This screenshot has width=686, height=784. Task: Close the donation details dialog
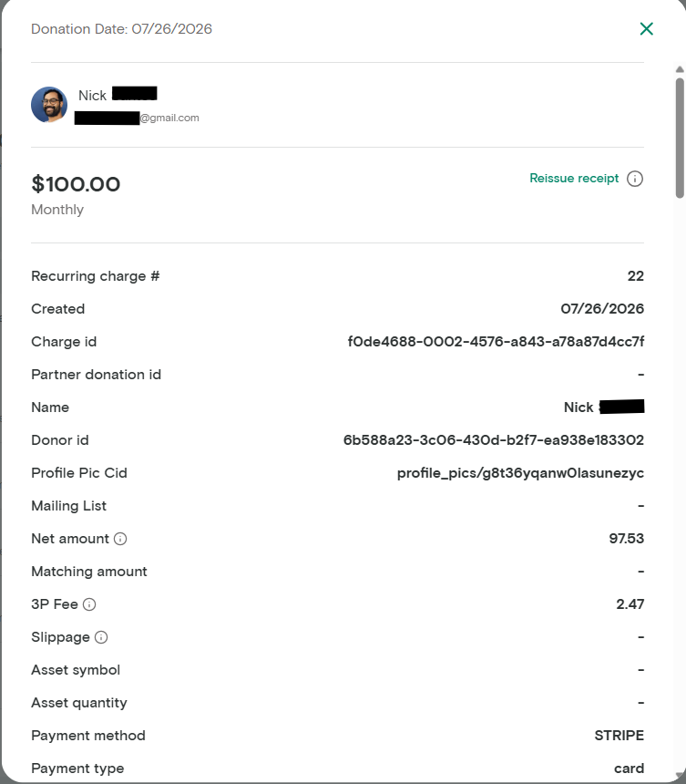(x=647, y=29)
